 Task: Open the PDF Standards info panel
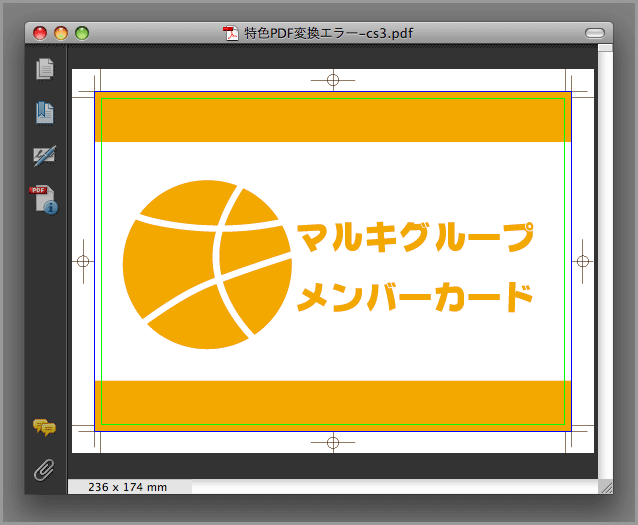pyautogui.click(x=45, y=199)
